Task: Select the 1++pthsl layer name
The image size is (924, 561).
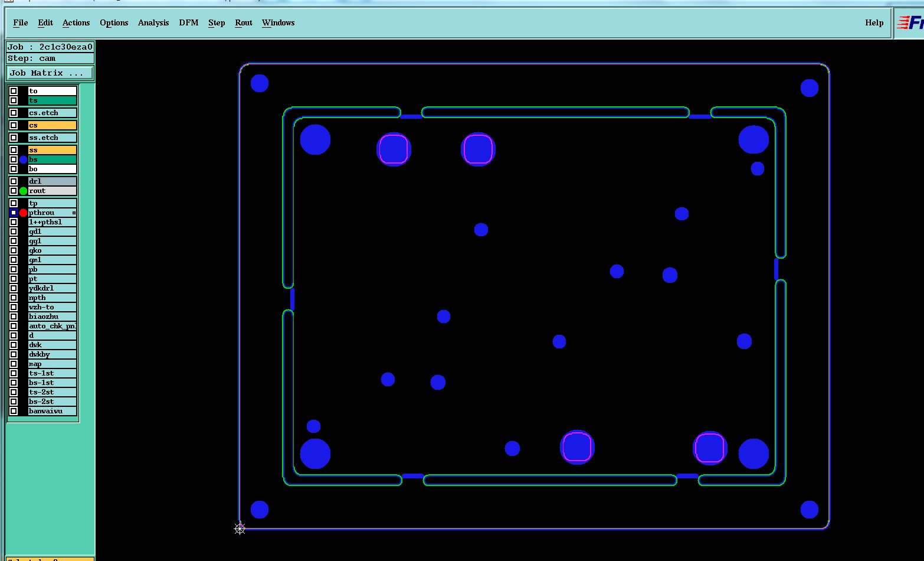Action: (53, 222)
